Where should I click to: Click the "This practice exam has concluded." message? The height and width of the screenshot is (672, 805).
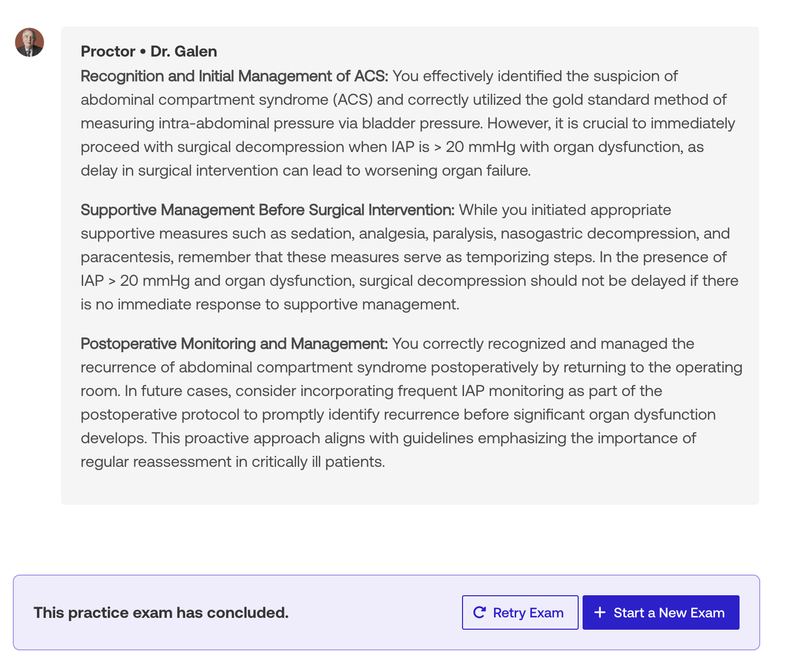coord(161,612)
